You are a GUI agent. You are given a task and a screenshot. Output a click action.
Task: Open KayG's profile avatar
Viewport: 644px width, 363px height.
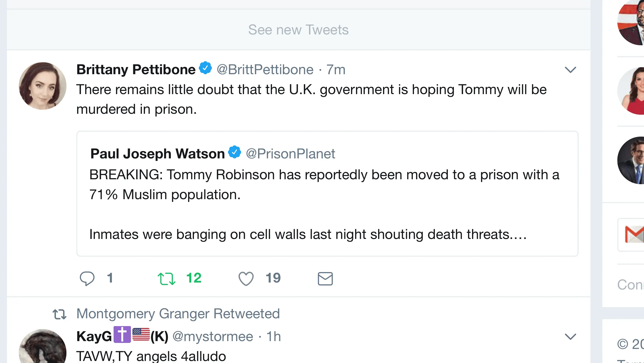[x=43, y=347]
